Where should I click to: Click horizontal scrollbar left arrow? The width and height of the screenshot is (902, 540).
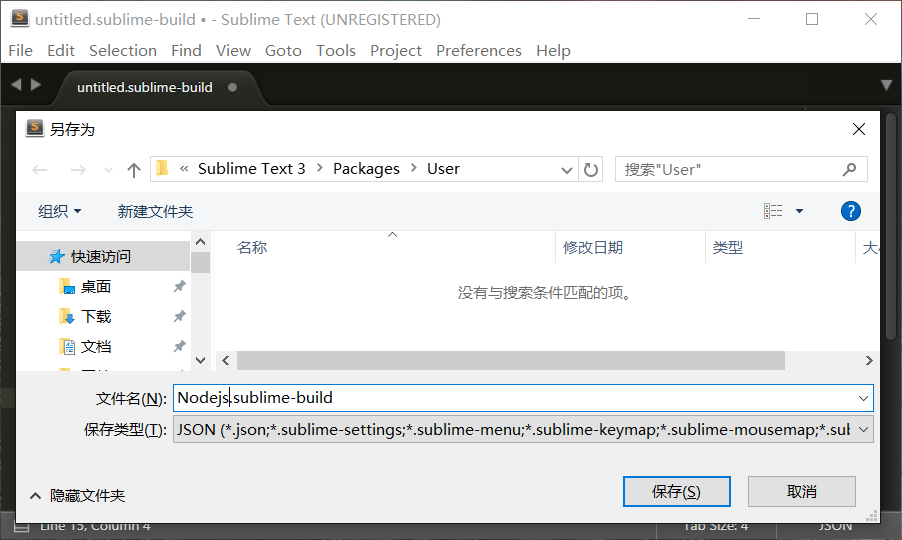coord(226,361)
